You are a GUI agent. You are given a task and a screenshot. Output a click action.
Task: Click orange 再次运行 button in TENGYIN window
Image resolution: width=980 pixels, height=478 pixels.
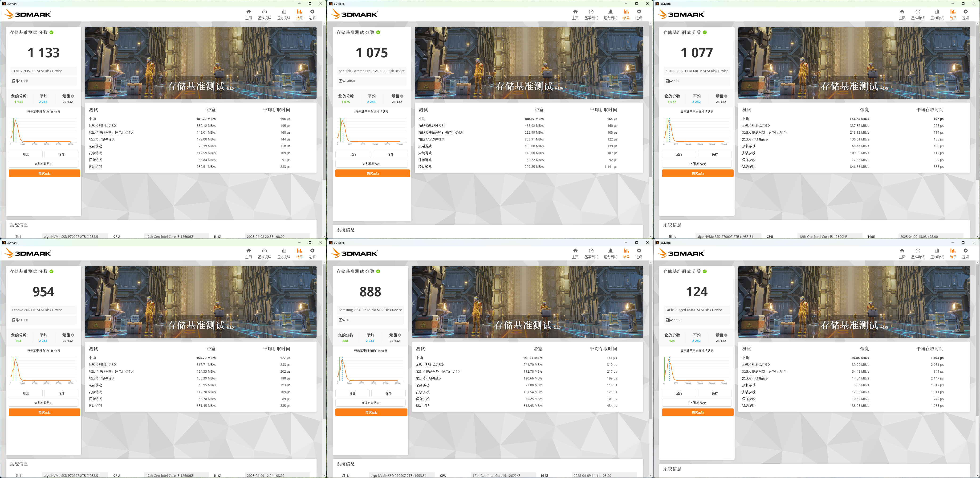click(44, 173)
